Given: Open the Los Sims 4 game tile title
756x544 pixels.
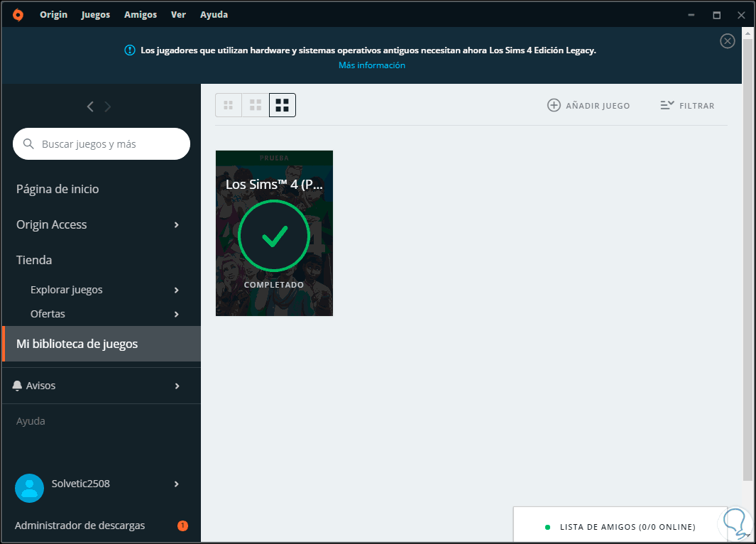Looking at the screenshot, I should tap(274, 185).
